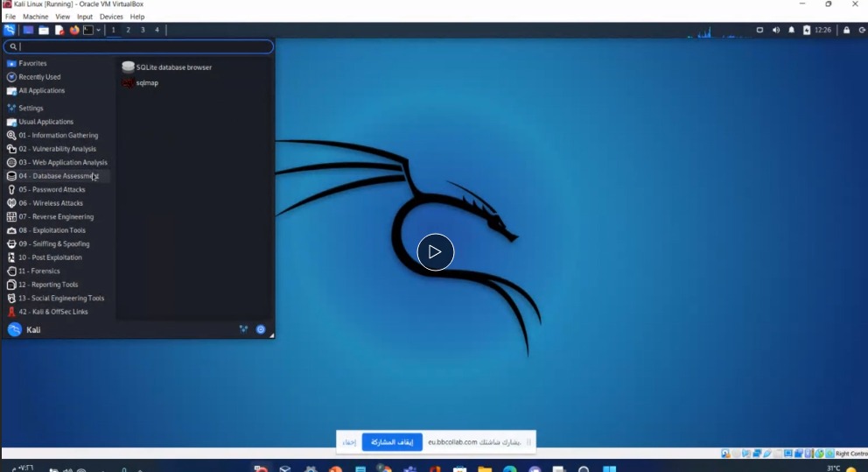This screenshot has height=472, width=868.
Task: Open VirtualBox File menu
Action: click(x=10, y=17)
